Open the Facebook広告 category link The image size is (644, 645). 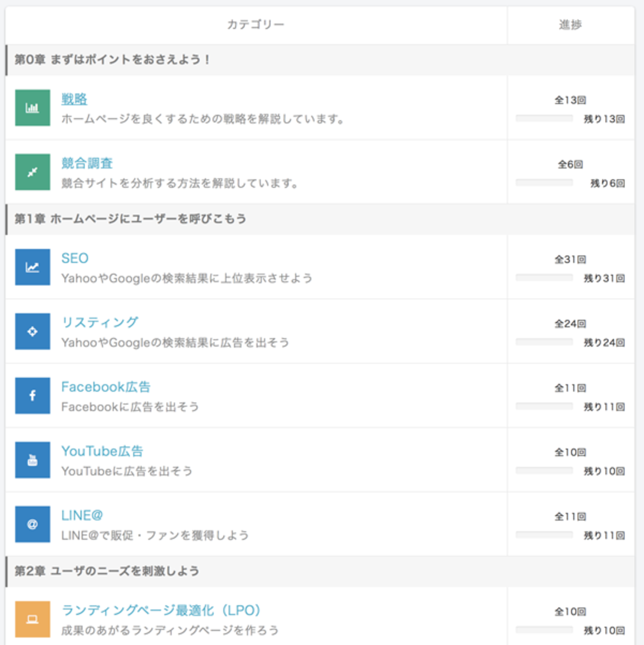click(106, 387)
